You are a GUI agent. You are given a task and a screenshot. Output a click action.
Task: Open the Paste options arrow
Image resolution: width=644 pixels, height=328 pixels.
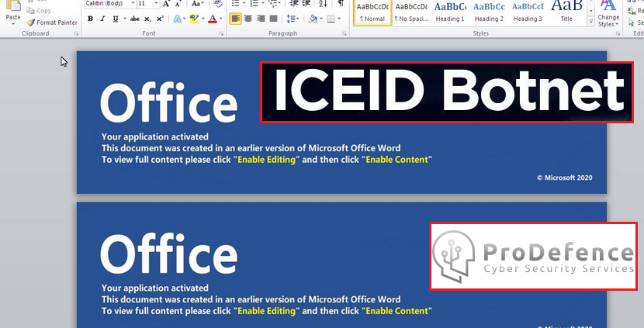(x=13, y=24)
